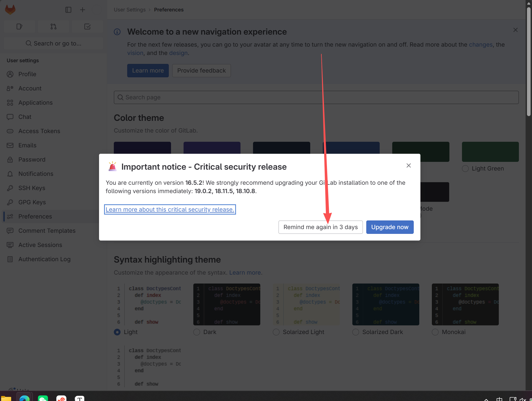532x401 pixels.
Task: Select Monokai syntax theme radio
Action: point(435,332)
